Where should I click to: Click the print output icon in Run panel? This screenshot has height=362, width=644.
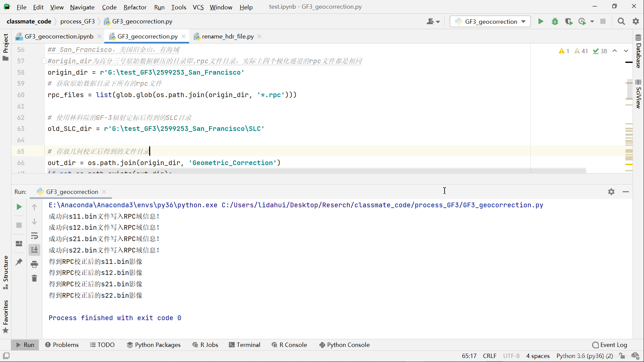pos(34,264)
